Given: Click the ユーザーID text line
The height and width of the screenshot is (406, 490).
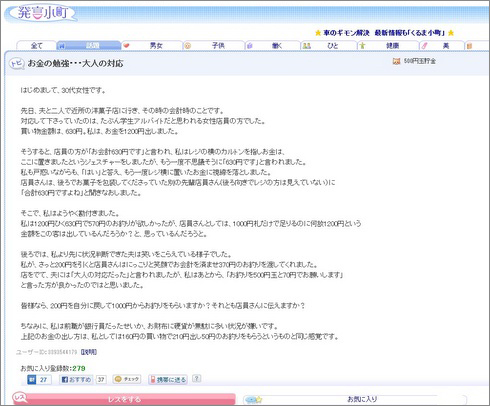Looking at the screenshot, I should coord(47,352).
